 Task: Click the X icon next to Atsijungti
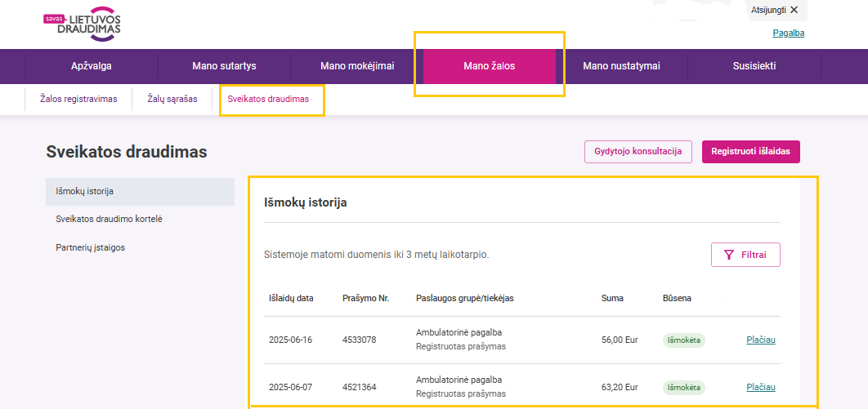coord(794,10)
